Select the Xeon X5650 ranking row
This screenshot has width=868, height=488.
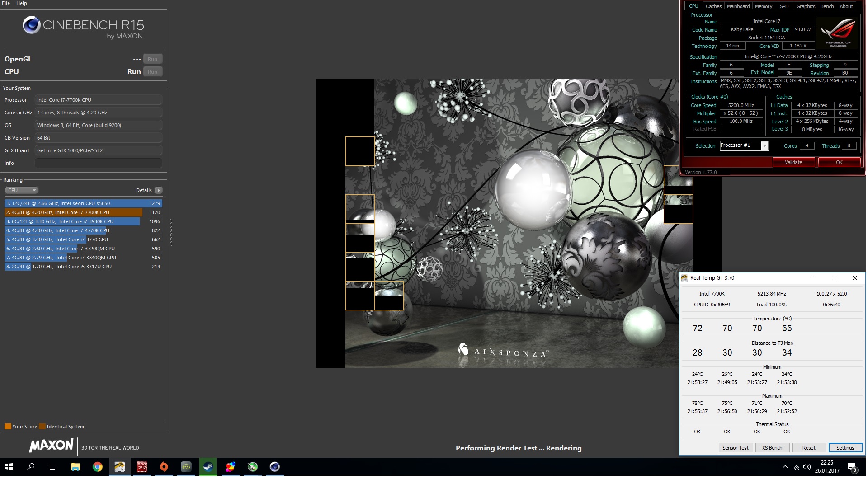tap(83, 203)
